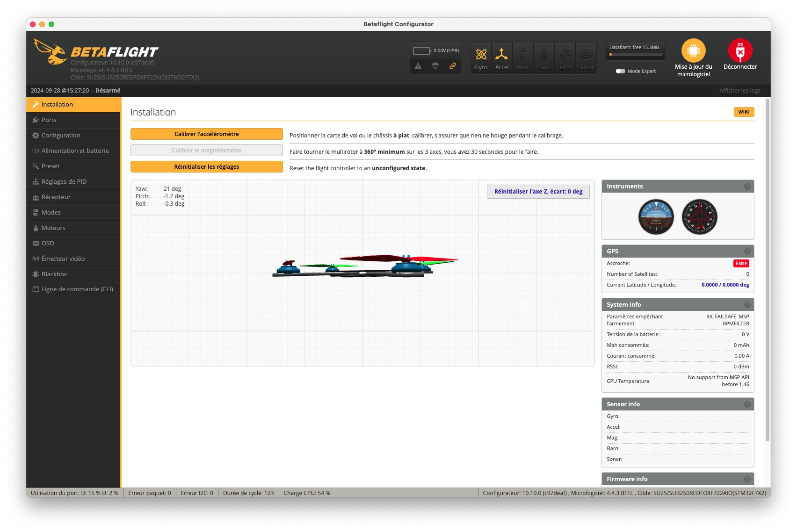The height and width of the screenshot is (532, 797).
Task: Toggle Mode Expert switch
Action: tap(621, 71)
